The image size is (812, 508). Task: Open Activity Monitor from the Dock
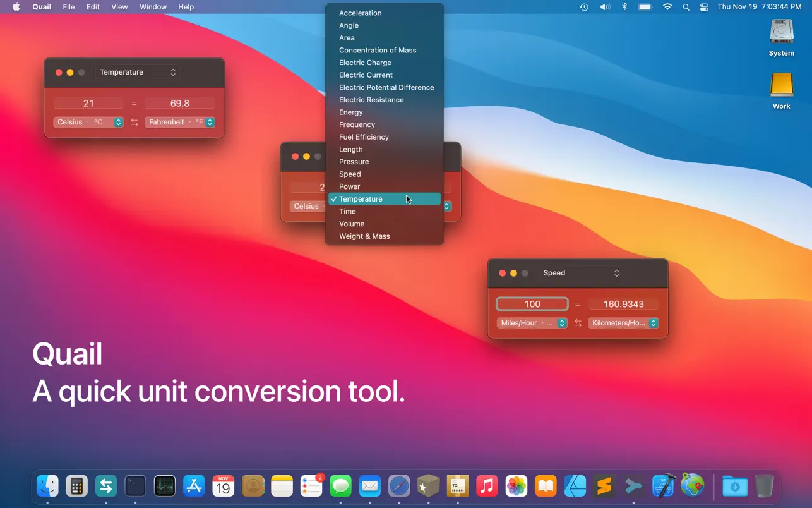[165, 486]
